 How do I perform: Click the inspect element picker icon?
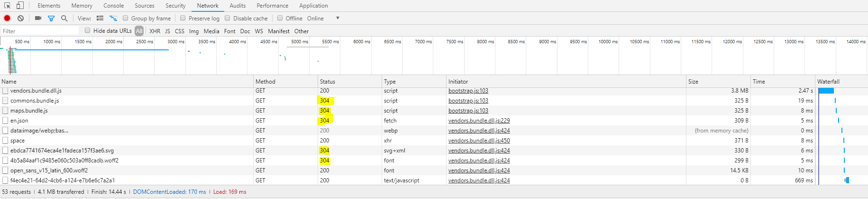7,6
